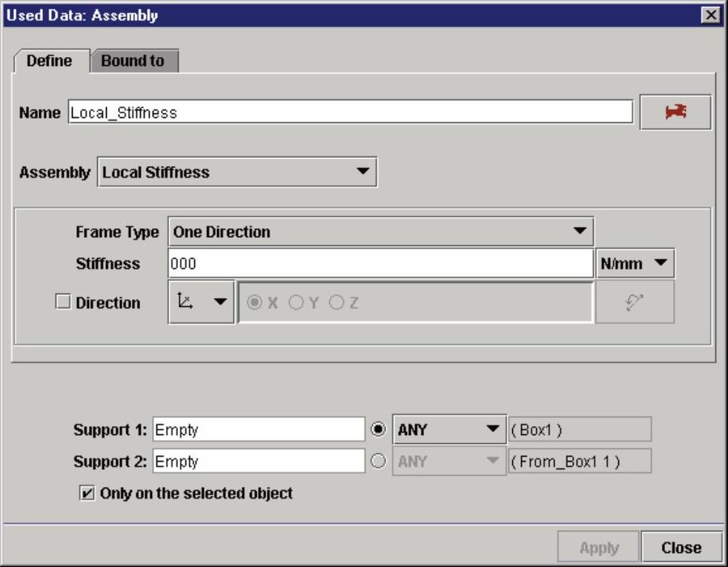
Task: Switch to the Bound to tab
Action: 133,61
